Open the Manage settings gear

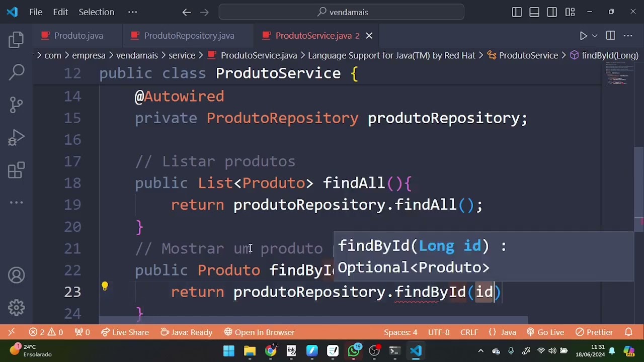pyautogui.click(x=16, y=308)
